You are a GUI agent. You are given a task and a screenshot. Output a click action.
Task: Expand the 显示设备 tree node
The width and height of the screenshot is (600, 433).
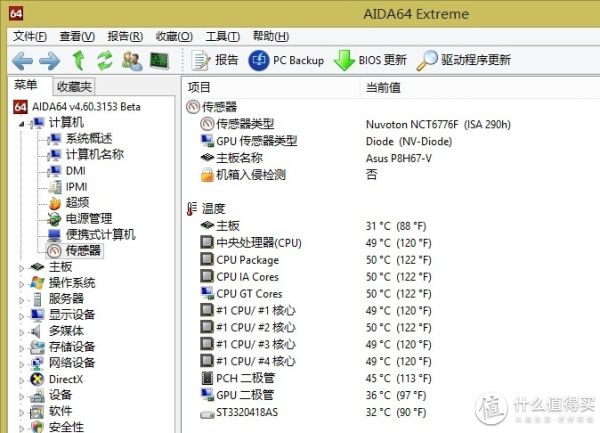21,316
